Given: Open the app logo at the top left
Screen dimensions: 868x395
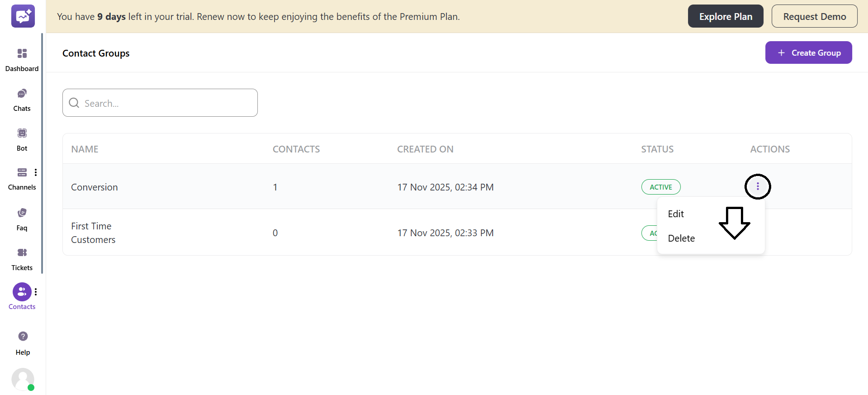Looking at the screenshot, I should tap(23, 16).
